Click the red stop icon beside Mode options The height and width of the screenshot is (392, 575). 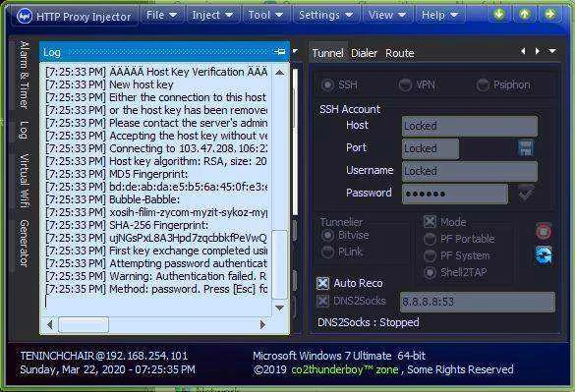point(544,232)
